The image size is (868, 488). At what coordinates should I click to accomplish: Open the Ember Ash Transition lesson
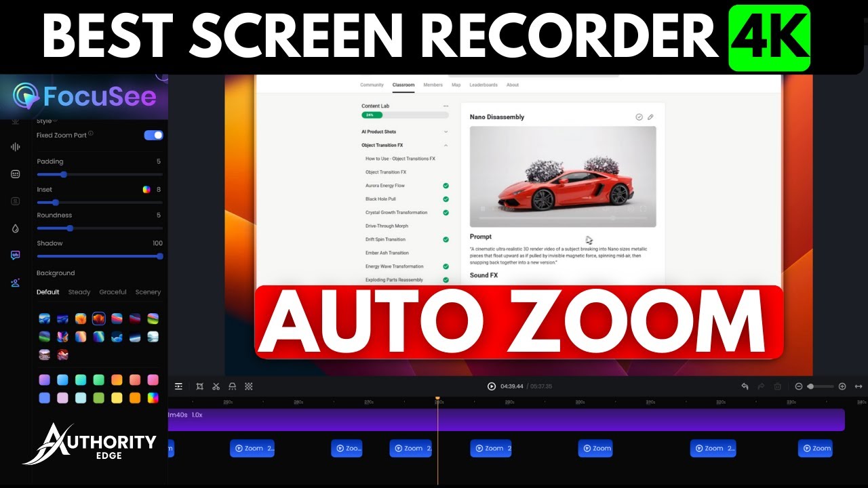pyautogui.click(x=387, y=253)
